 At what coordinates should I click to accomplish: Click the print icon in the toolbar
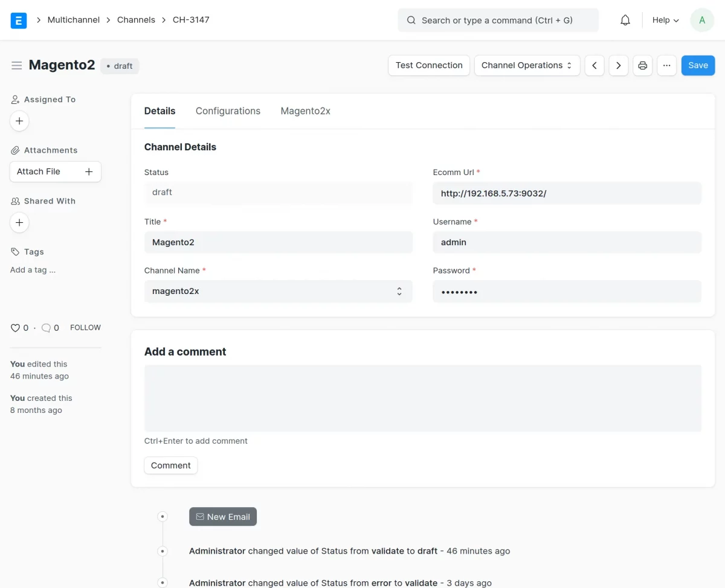[x=642, y=65]
